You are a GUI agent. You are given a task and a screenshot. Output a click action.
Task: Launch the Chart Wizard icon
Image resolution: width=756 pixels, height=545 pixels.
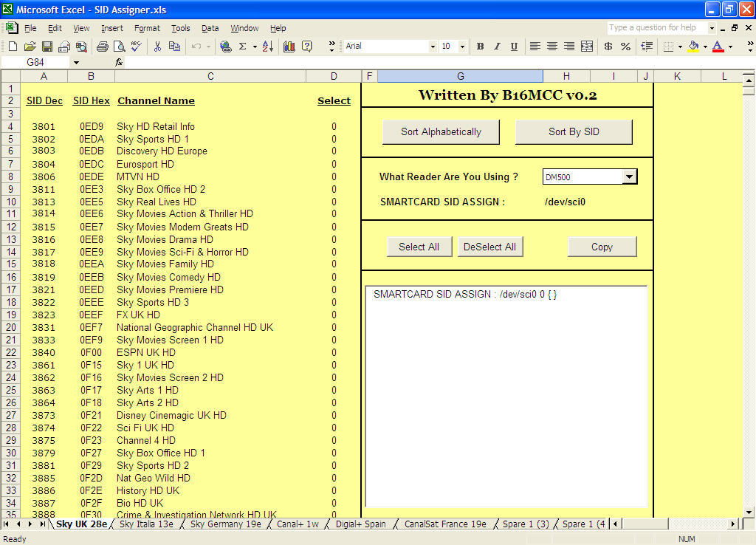click(289, 47)
